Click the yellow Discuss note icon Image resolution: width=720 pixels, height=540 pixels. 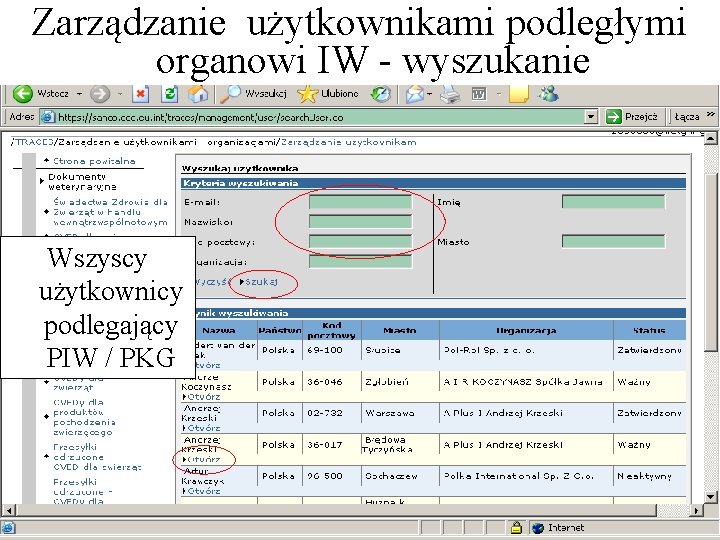[x=518, y=94]
